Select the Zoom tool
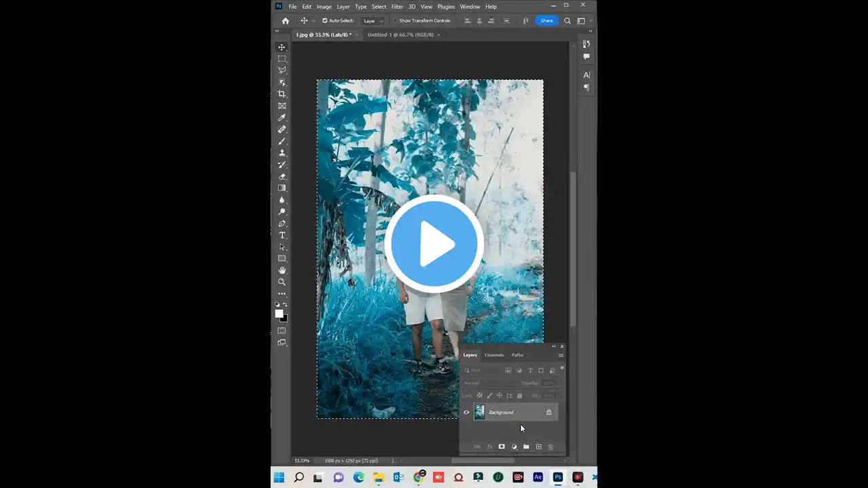This screenshot has height=488, width=868. point(282,281)
